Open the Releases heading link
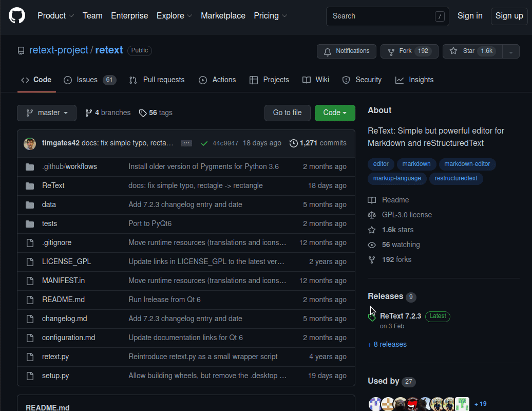 (x=392, y=296)
